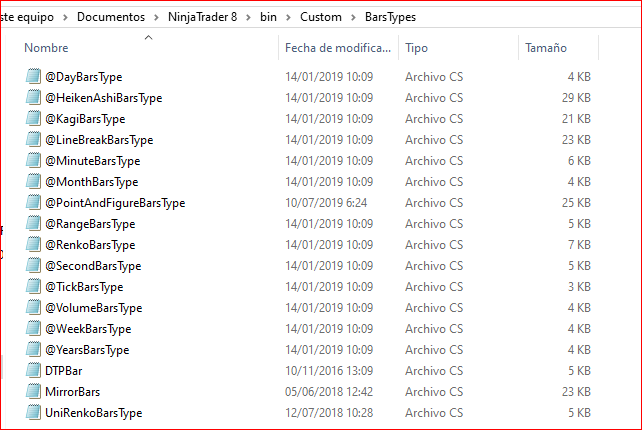Select the @LineBreakBarsType file name
Viewport: 642px width, 430px height.
[99, 140]
